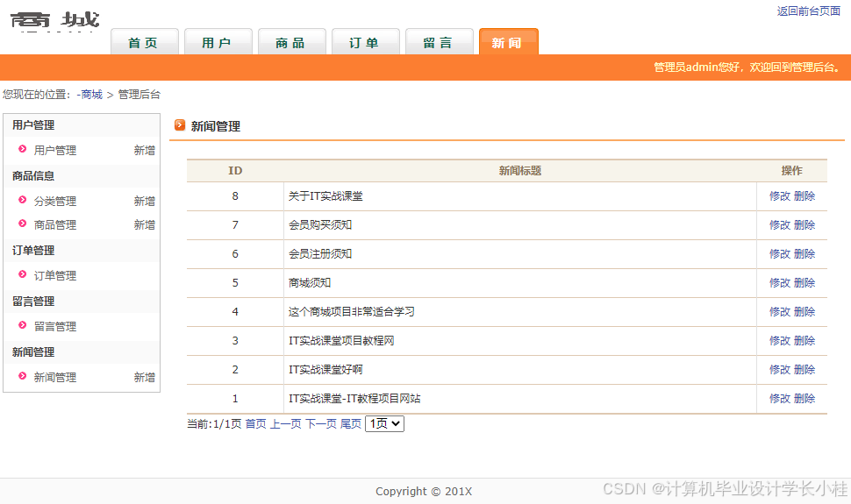Viewport: 851px width, 504px height.
Task: Click the 操作 column header
Action: pos(792,171)
